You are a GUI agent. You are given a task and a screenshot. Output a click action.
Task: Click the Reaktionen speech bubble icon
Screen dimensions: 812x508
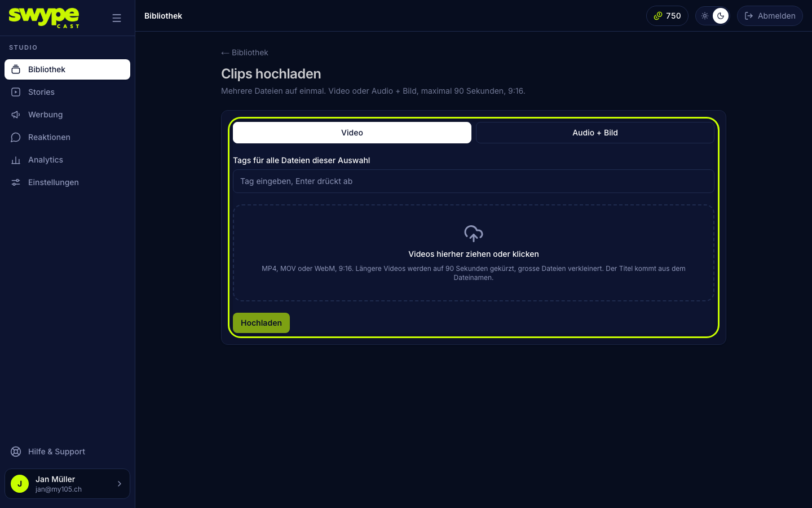[x=16, y=137]
